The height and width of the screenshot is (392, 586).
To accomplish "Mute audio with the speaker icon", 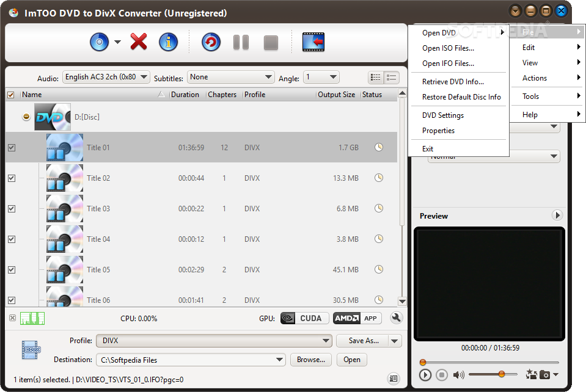I will coord(458,374).
